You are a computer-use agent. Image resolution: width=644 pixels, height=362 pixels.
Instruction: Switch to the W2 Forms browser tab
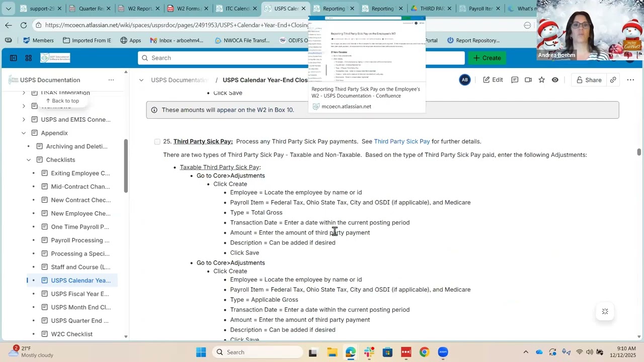pos(188,9)
